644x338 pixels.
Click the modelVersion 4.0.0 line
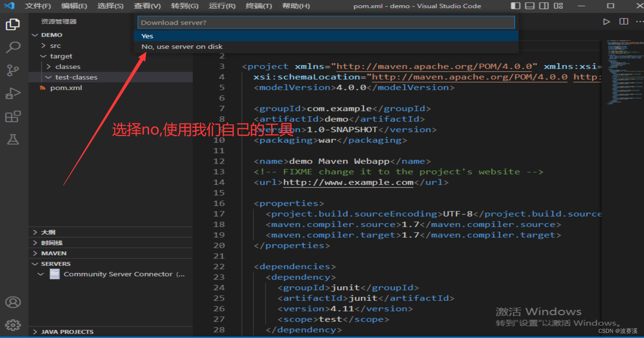click(x=354, y=87)
